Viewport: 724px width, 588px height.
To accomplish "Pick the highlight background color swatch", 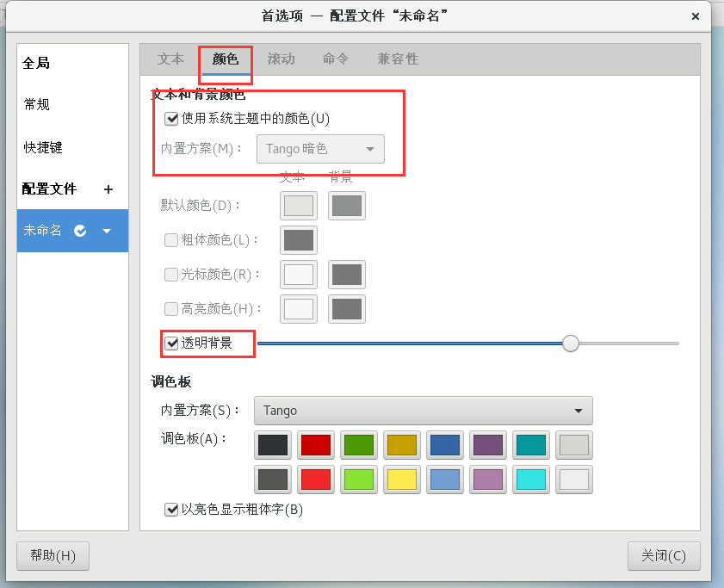I will pos(347,308).
